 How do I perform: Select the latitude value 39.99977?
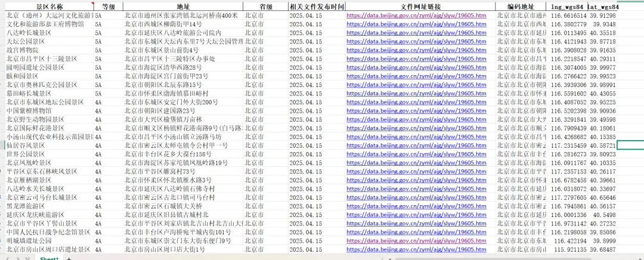pyautogui.click(x=602, y=68)
